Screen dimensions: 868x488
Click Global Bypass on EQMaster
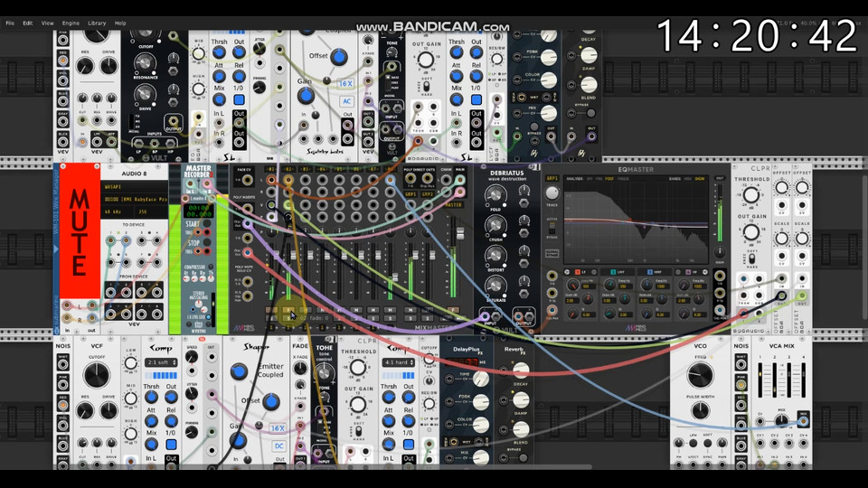(552, 253)
